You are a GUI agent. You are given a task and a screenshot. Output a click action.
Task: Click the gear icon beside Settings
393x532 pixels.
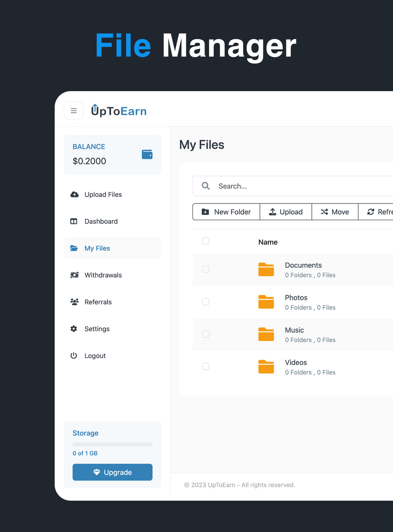tap(74, 329)
